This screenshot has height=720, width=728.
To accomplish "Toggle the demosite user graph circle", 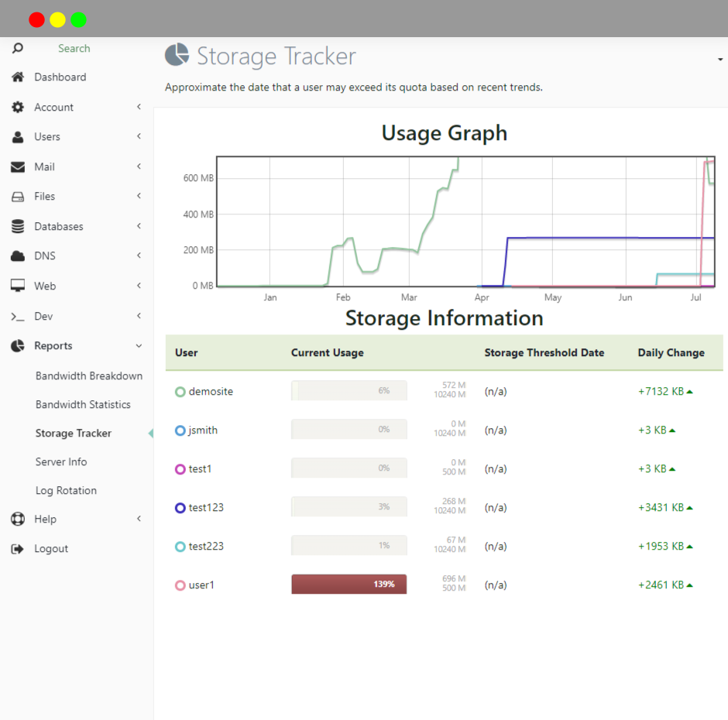I will pos(180,392).
